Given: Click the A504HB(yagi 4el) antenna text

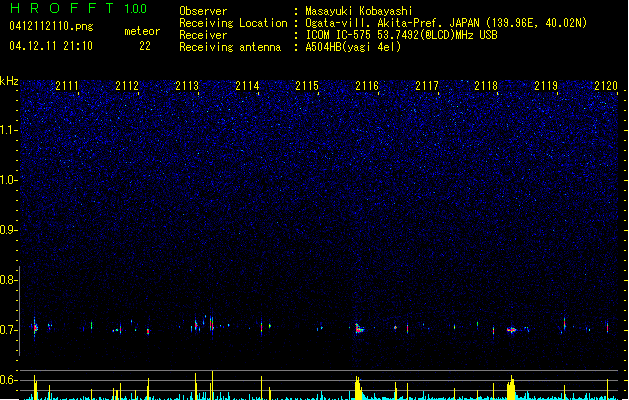Looking at the screenshot, I should pos(353,47).
